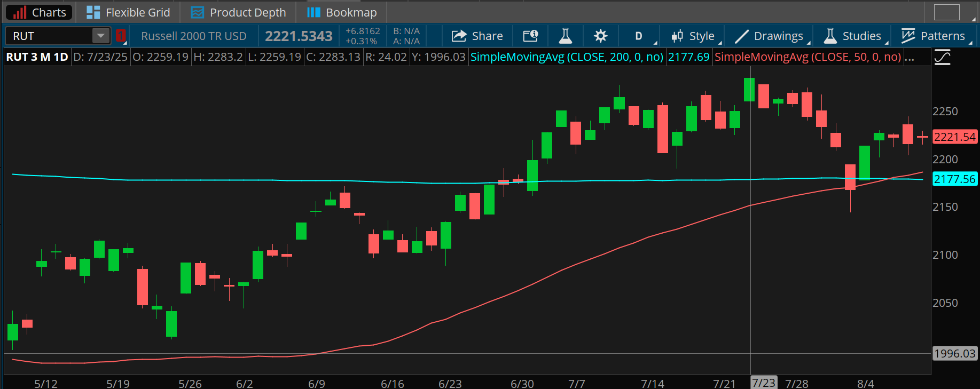
Task: Click the SimpleMovingAvg 50 study label
Action: (807, 57)
